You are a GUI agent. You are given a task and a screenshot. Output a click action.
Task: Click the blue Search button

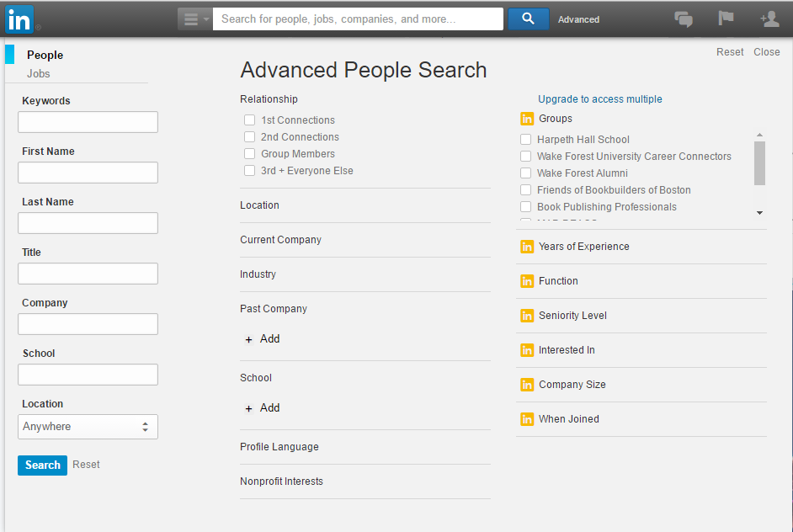coord(42,465)
